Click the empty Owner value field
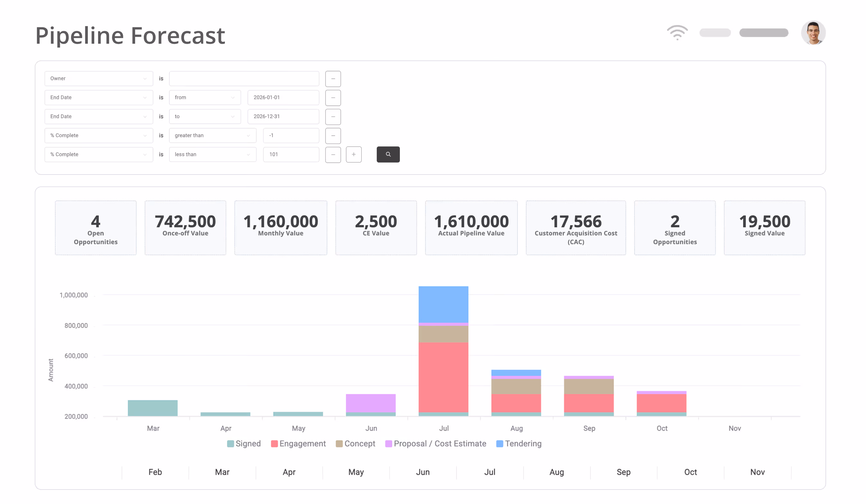The width and height of the screenshot is (866, 504). tap(244, 79)
